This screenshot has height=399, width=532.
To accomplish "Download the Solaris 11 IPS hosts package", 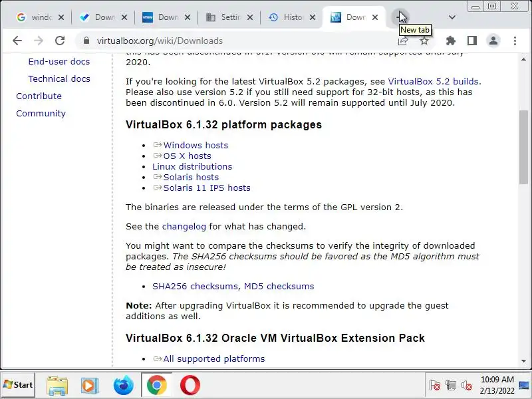I will tap(207, 188).
